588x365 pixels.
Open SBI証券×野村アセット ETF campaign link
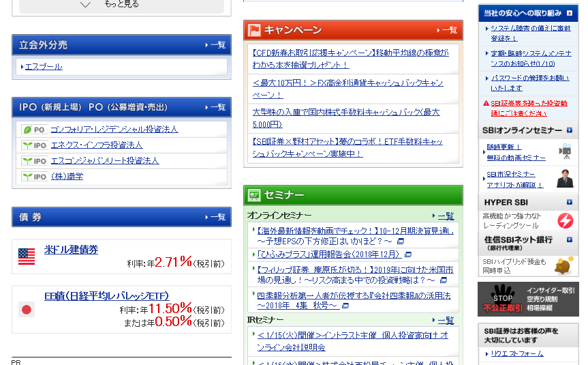pyautogui.click(x=347, y=147)
